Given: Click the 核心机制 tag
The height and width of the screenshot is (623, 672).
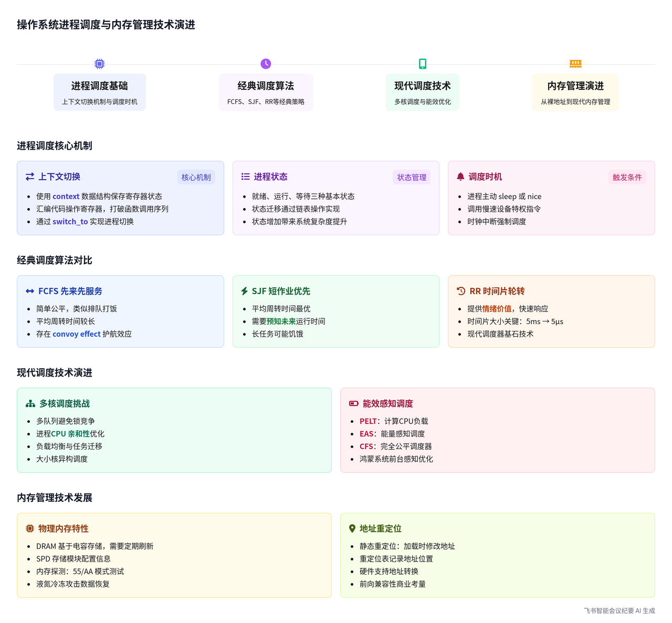Looking at the screenshot, I should 196,178.
